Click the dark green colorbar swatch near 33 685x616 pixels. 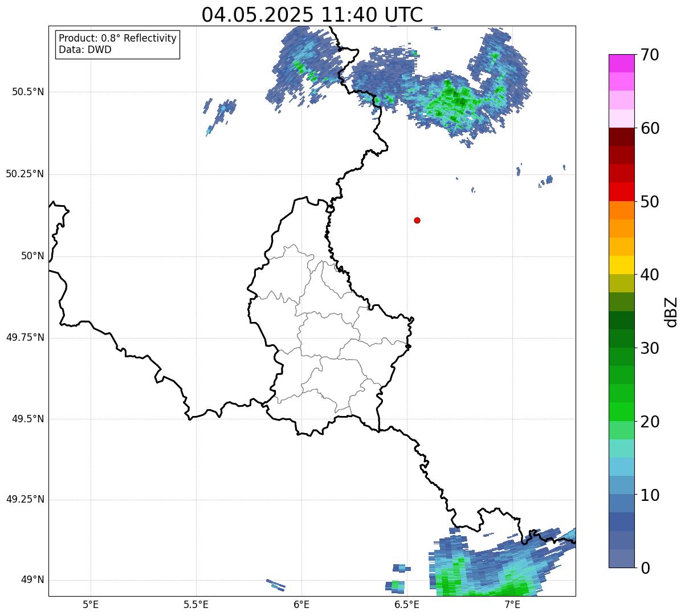pyautogui.click(x=621, y=320)
